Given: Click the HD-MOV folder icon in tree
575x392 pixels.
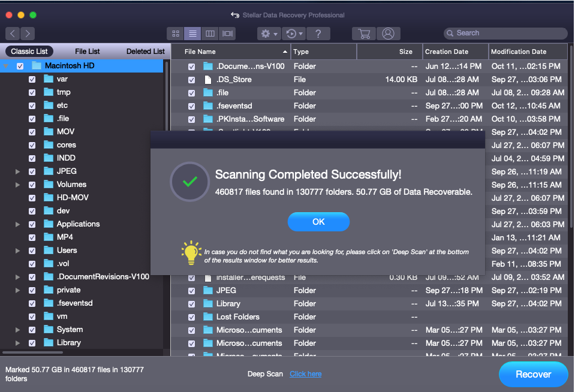Looking at the screenshot, I should [x=49, y=198].
